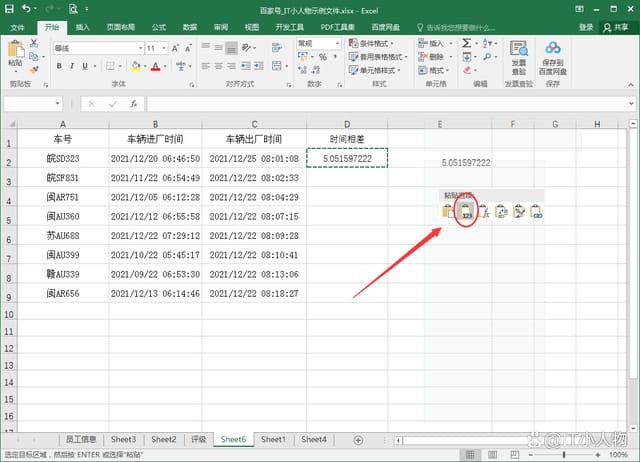This screenshot has width=640, height=462.
Task: Select cell D2 containing 5.051597222
Action: point(346,158)
